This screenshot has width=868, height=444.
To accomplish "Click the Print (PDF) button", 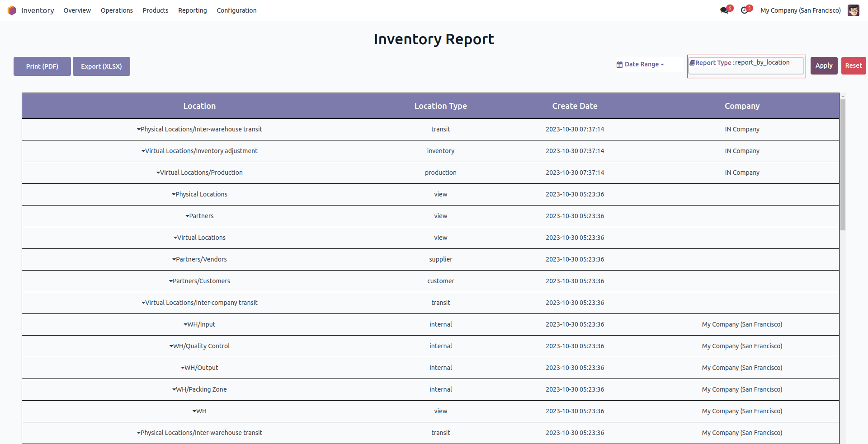I will 42,66.
